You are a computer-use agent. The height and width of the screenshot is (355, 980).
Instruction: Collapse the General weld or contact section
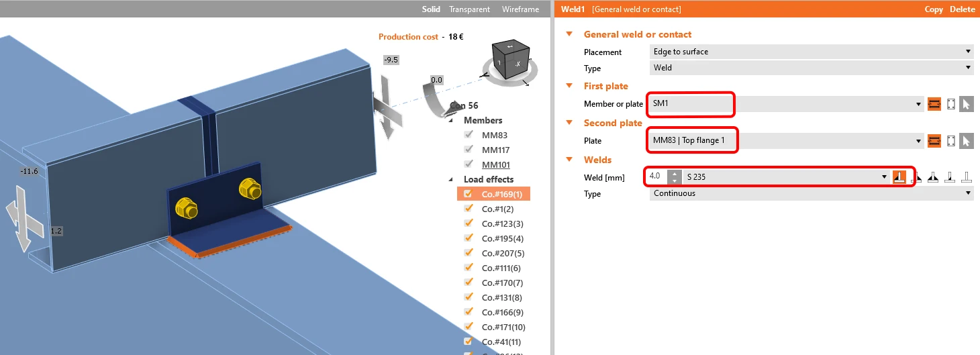coord(569,34)
